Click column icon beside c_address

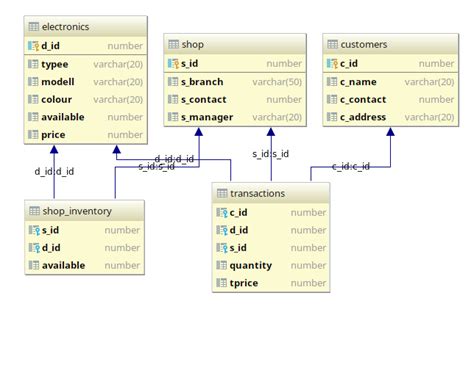[332, 117]
